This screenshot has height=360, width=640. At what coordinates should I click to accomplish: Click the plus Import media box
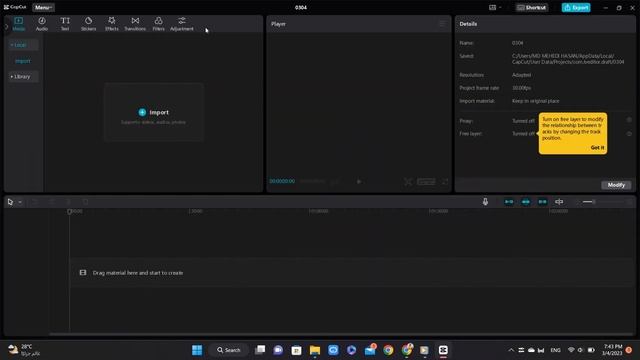(x=153, y=112)
